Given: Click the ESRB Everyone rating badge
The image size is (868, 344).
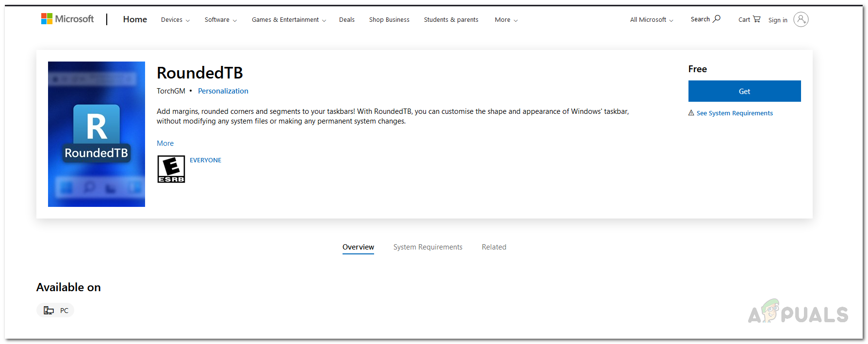Looking at the screenshot, I should [x=171, y=169].
